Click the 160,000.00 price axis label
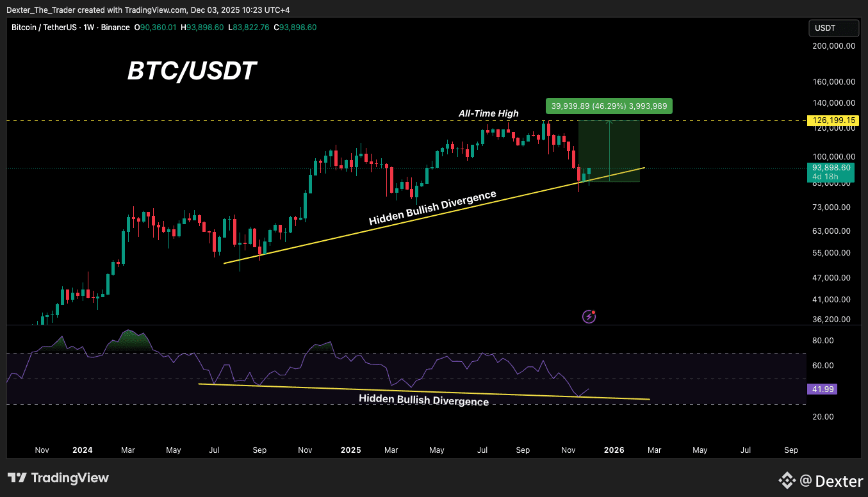Image resolution: width=868 pixels, height=497 pixels. pos(833,82)
